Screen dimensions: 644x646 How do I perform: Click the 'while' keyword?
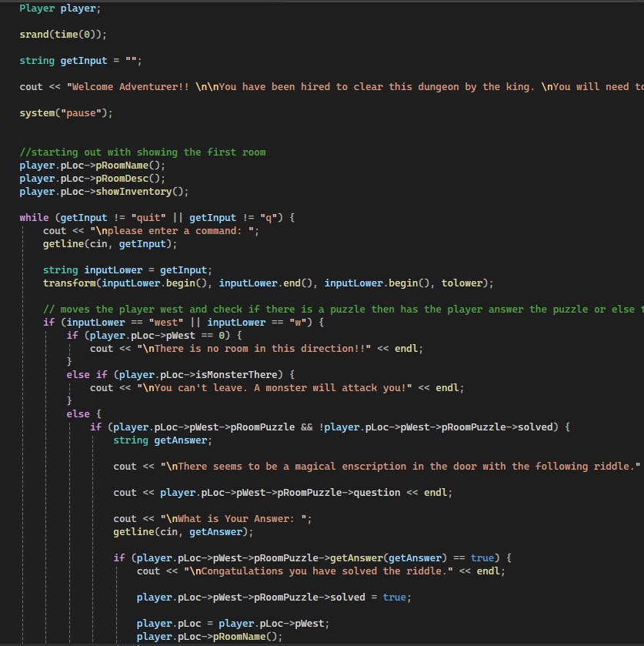pyautogui.click(x=34, y=218)
